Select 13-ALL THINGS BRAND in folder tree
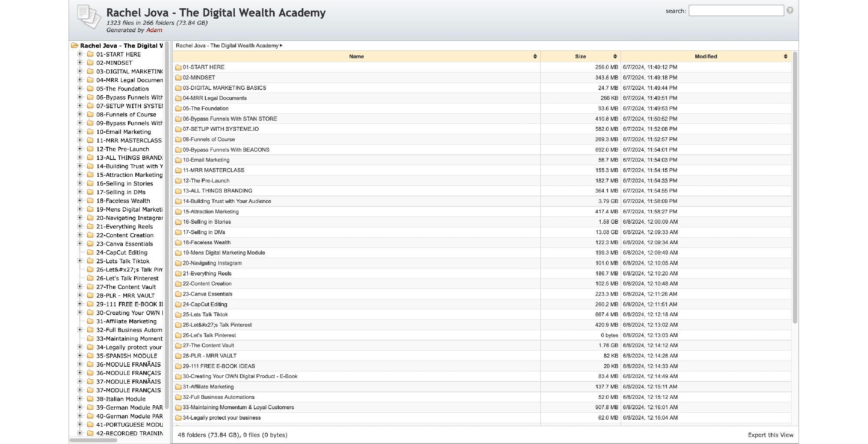868x444 pixels. 129,158
